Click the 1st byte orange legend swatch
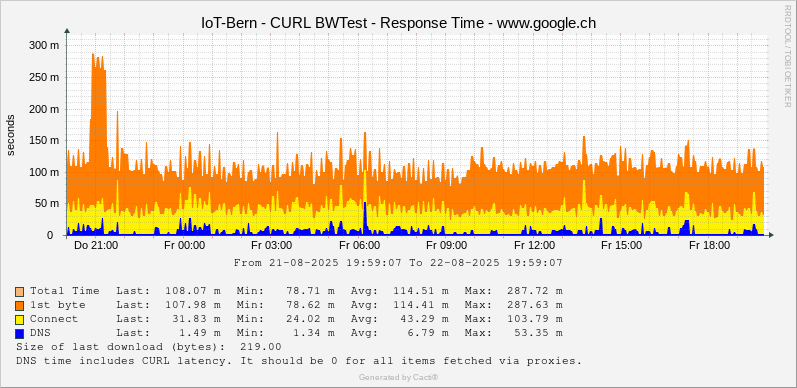The width and height of the screenshot is (797, 388). point(20,306)
